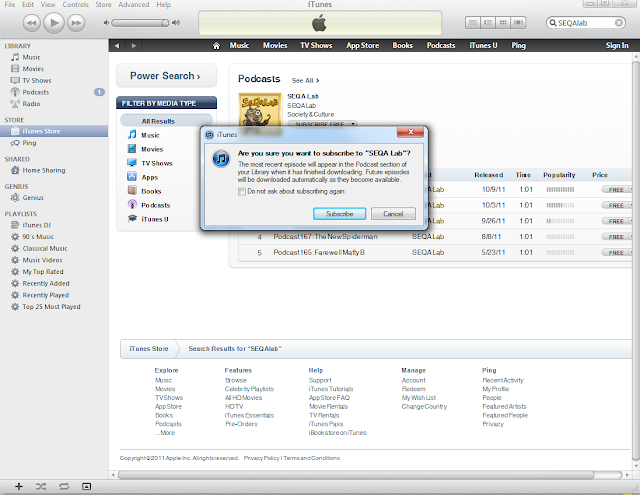Click the Power Search button
640x495 pixels.
pos(166,75)
